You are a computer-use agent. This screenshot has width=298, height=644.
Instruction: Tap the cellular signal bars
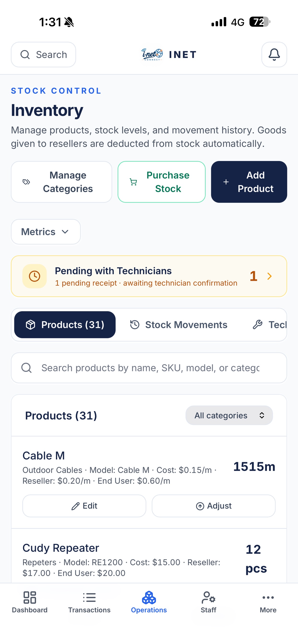tap(219, 22)
